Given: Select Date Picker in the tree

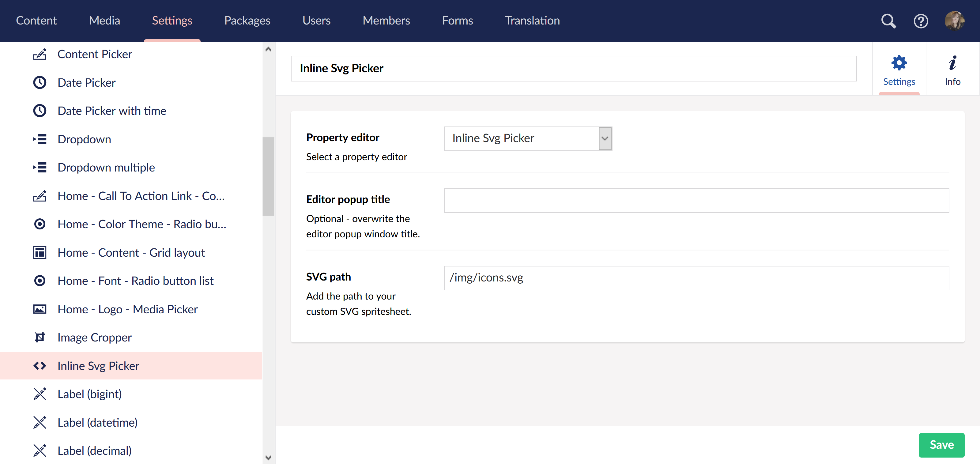Looking at the screenshot, I should coord(86,82).
